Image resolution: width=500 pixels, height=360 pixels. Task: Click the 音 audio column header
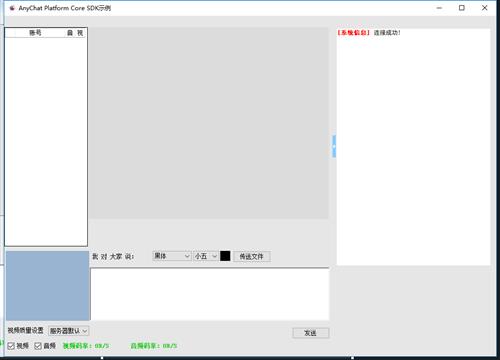[70, 33]
